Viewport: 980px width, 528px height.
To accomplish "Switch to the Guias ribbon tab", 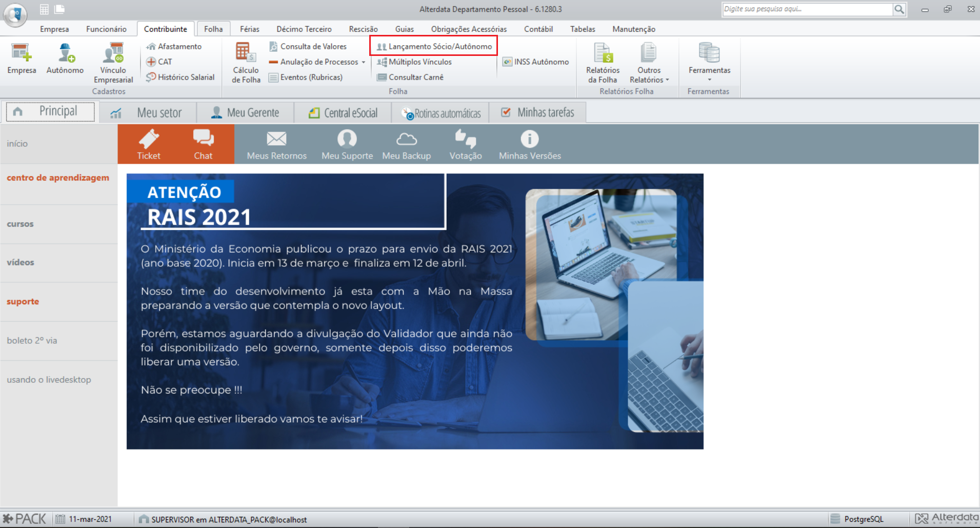I will click(x=405, y=29).
